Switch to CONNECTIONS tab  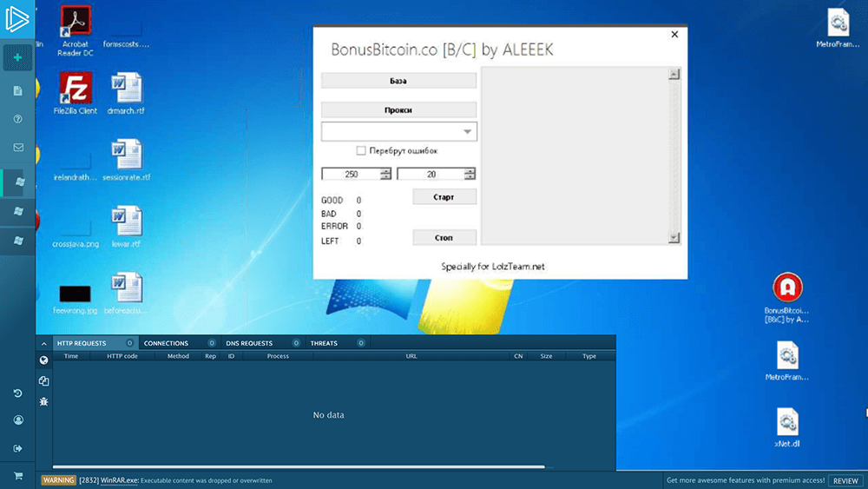pyautogui.click(x=180, y=343)
